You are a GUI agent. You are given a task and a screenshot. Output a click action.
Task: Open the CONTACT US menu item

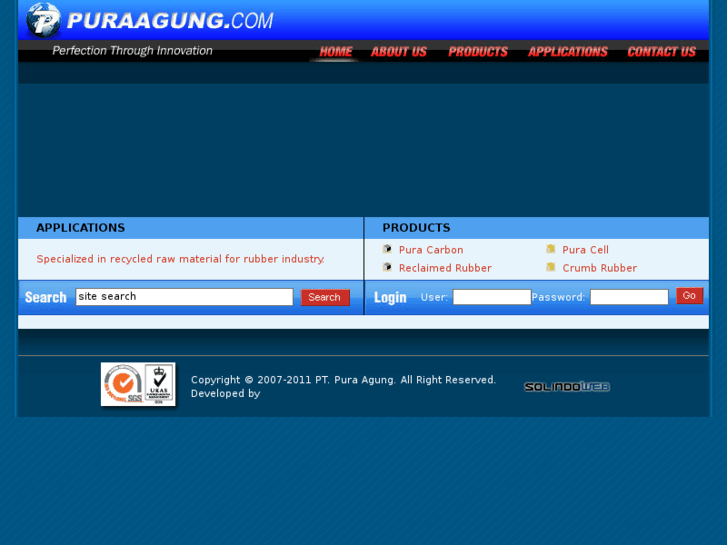click(662, 51)
